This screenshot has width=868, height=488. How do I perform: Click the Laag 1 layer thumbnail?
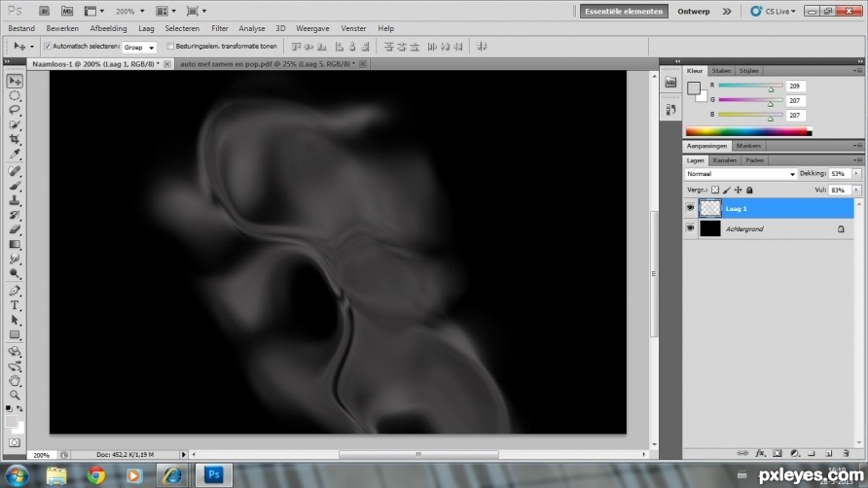click(710, 208)
